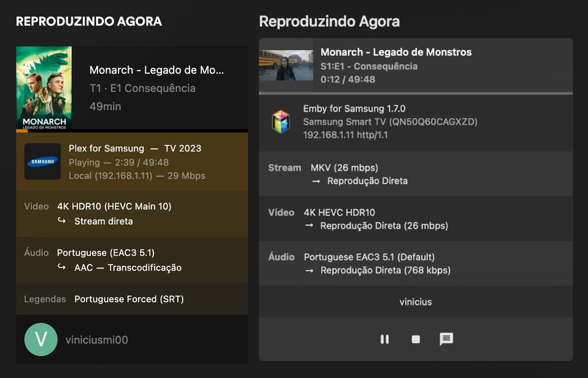
Task: Select 'Playing — 2:39 / 49:48' status
Action: pyautogui.click(x=119, y=163)
